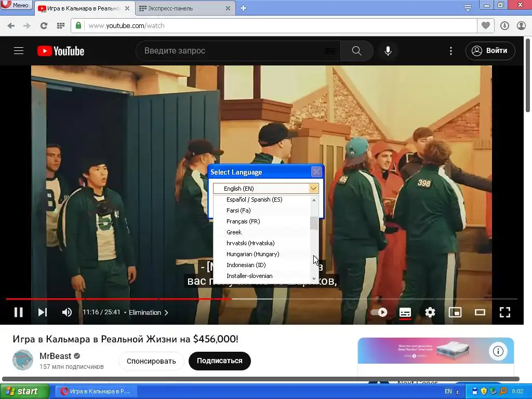Viewport: 532px width, 399px height.
Task: Seek on the red video progress bar
Action: point(118,299)
